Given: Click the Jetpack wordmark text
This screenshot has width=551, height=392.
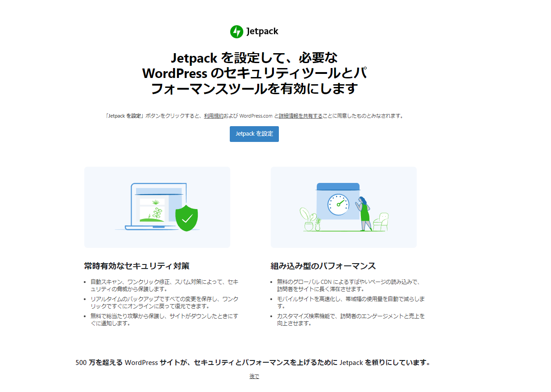Looking at the screenshot, I should pos(262,32).
